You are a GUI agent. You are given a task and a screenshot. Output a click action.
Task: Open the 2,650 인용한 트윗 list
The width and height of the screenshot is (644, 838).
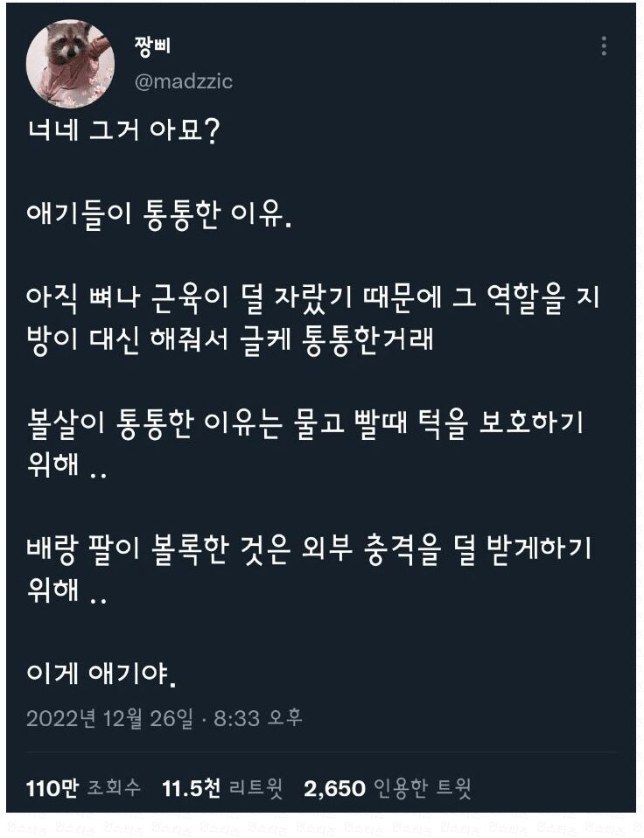pos(388,788)
